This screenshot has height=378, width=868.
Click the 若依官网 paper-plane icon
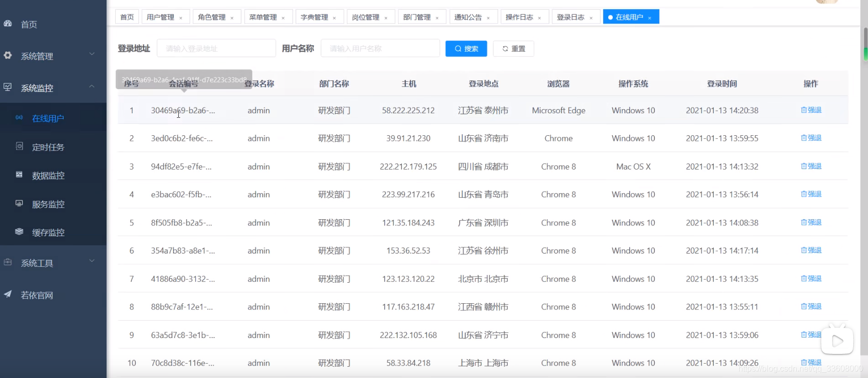click(x=8, y=294)
